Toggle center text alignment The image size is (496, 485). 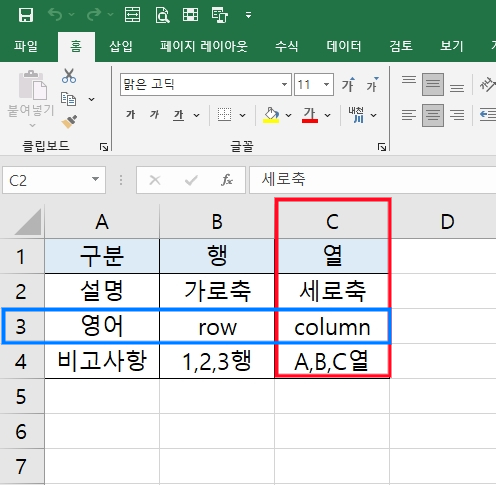pos(433,115)
